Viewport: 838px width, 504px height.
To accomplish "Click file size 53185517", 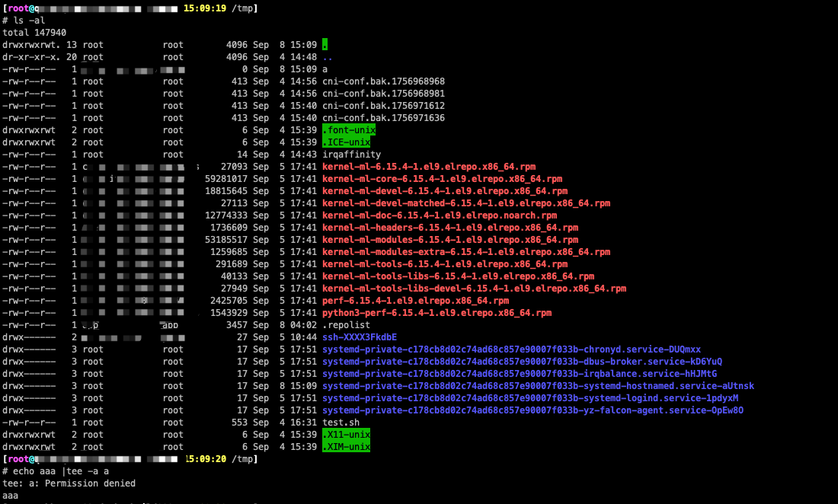I will (x=226, y=241).
